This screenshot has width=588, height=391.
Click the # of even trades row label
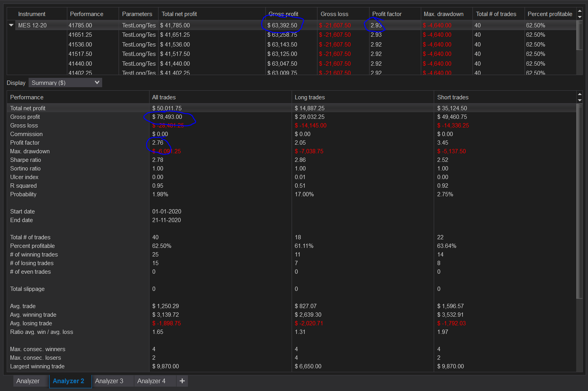[x=31, y=272]
